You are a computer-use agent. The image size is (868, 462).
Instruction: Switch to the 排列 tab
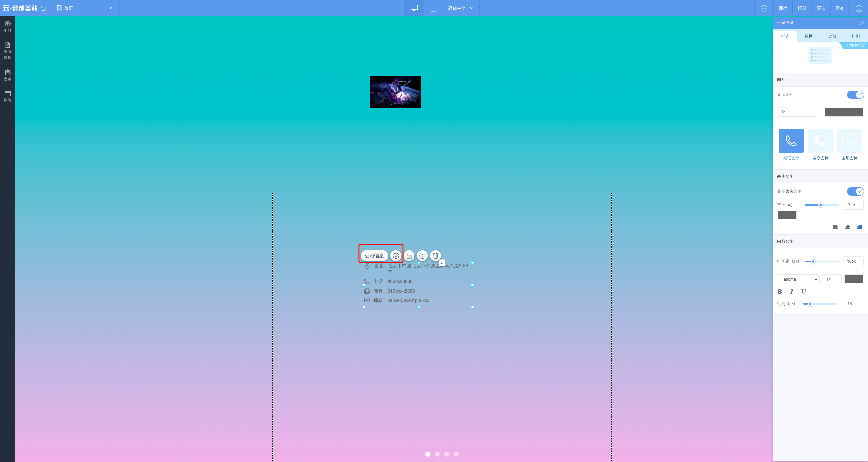pyautogui.click(x=855, y=36)
